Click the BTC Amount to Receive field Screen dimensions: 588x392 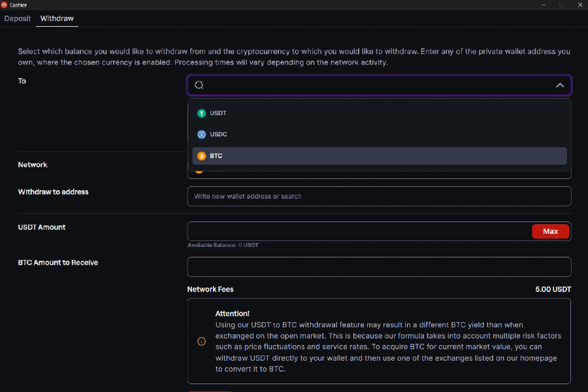point(379,267)
